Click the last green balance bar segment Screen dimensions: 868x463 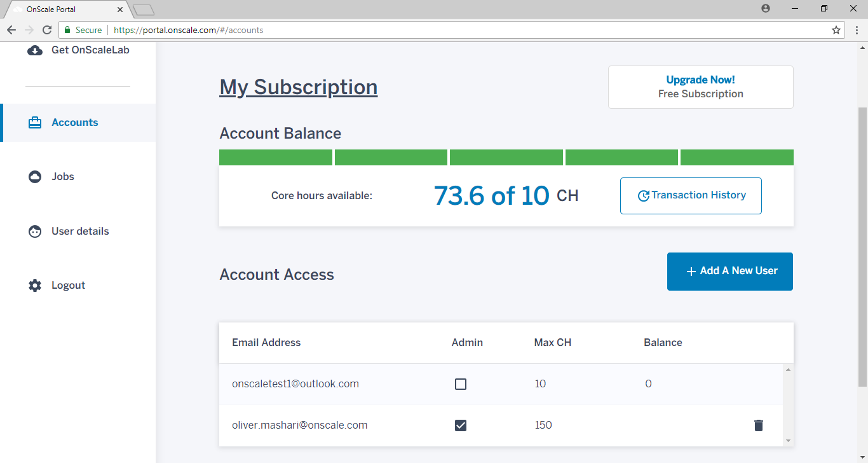737,157
